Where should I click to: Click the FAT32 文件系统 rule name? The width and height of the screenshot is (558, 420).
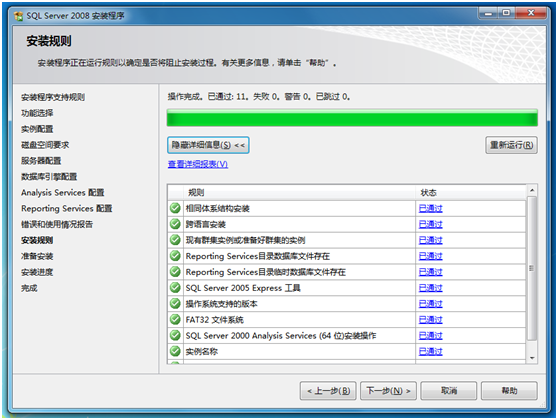tap(215, 320)
